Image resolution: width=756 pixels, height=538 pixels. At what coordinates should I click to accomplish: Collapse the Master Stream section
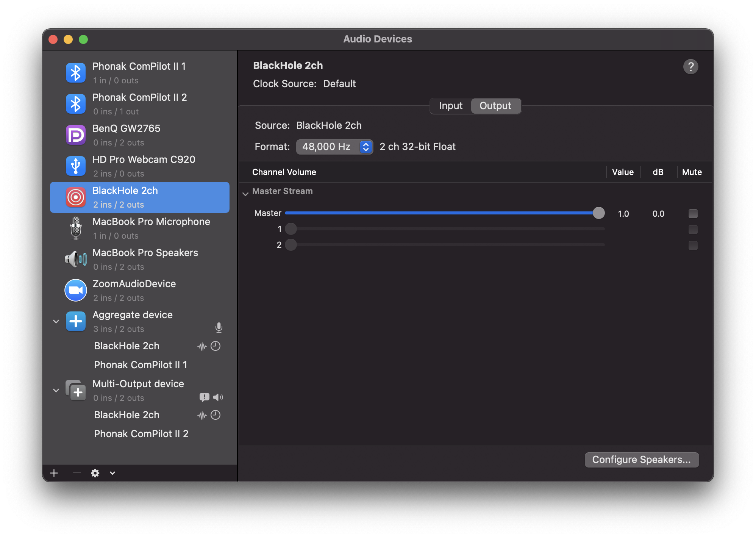[x=245, y=194]
